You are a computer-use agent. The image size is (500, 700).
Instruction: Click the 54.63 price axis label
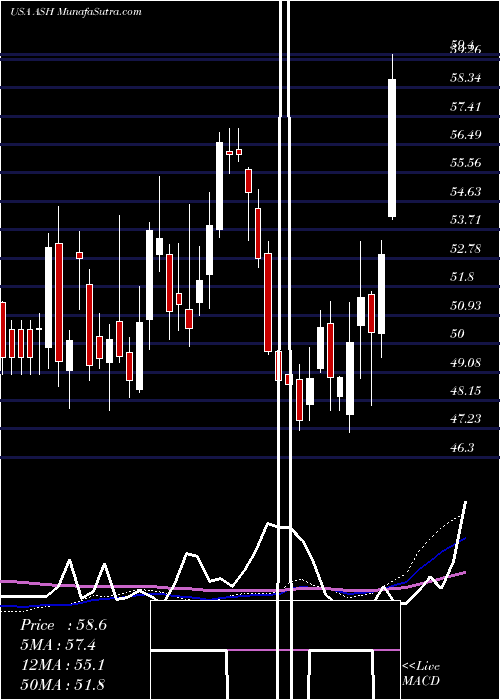coord(466,192)
